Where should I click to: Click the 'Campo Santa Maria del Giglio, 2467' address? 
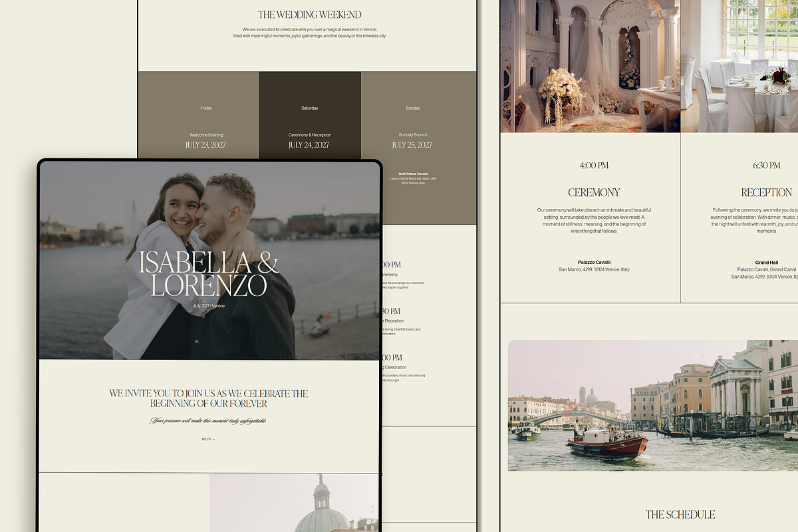point(413,179)
